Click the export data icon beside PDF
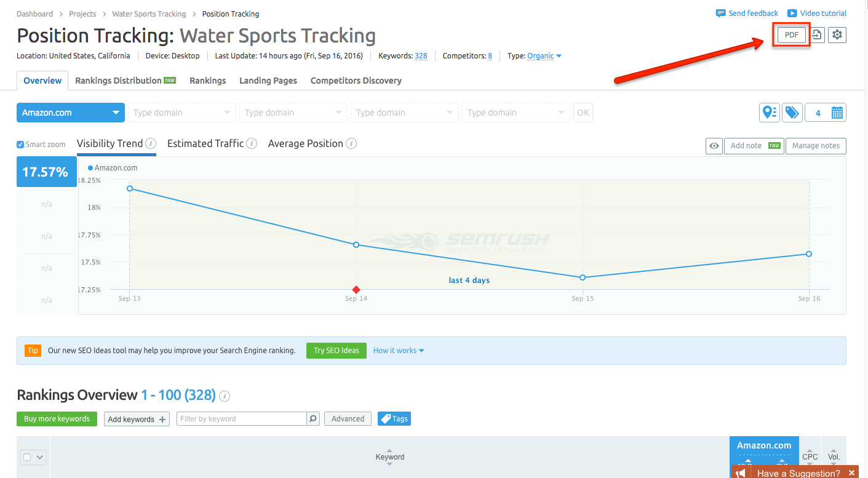Screen dimensions: 868x478 click(817, 35)
